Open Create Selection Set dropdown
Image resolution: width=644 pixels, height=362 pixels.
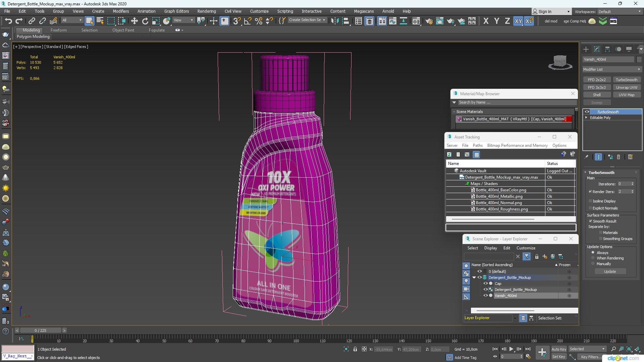pyautogui.click(x=307, y=20)
